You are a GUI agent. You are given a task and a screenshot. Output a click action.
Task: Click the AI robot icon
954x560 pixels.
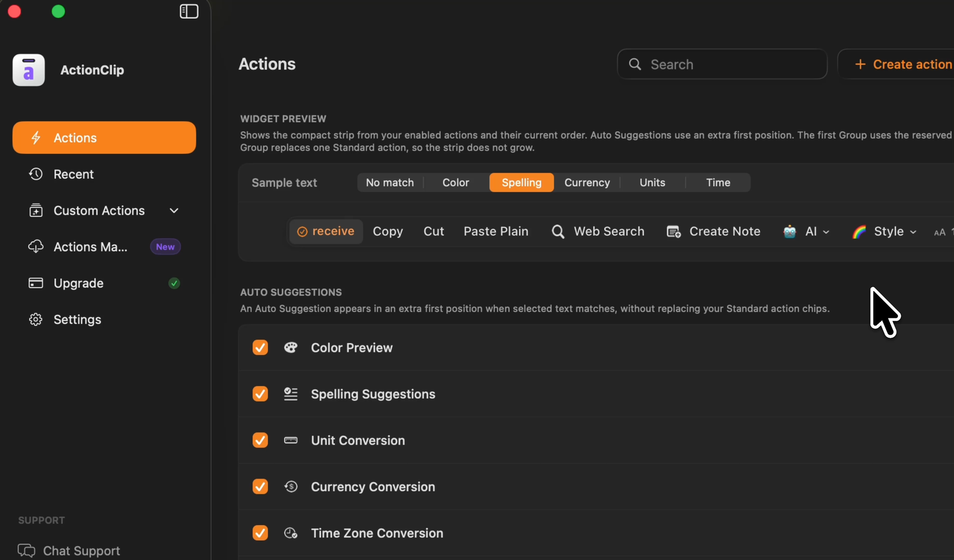(789, 231)
